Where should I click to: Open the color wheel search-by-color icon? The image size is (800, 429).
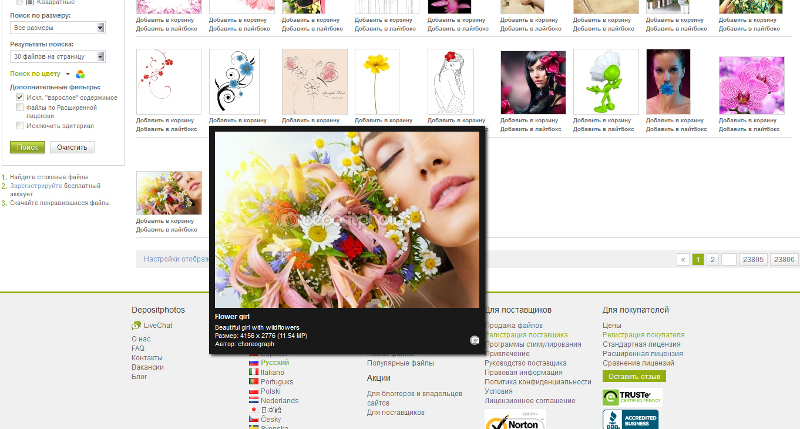pos(80,74)
